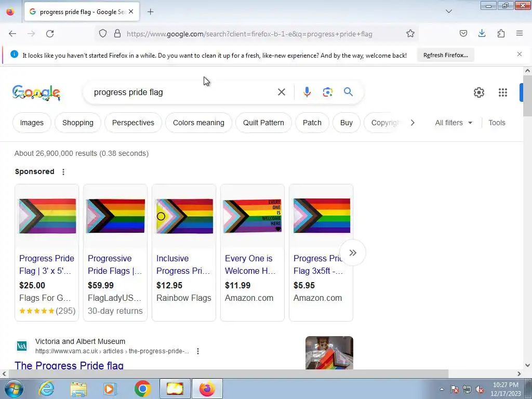Bookmark this page with the star
The image size is (532, 399).
(x=410, y=34)
